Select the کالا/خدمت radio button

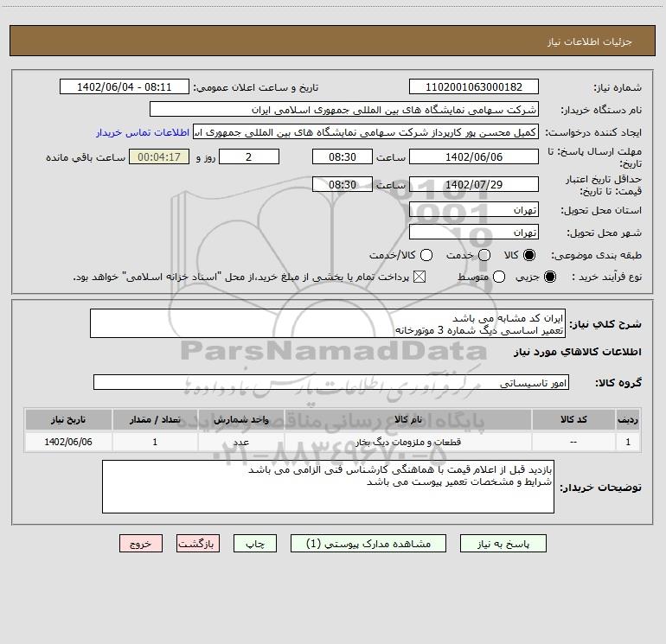[426, 255]
